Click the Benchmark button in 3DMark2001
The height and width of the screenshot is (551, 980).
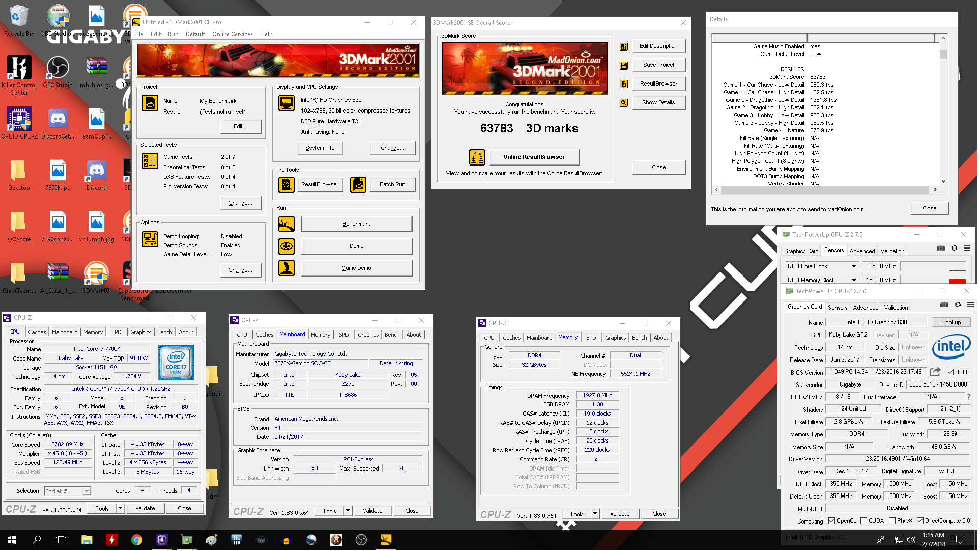point(358,225)
